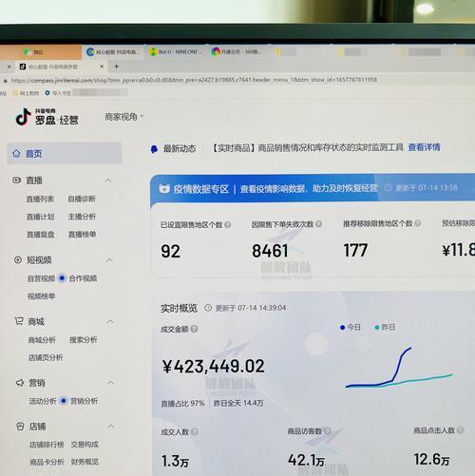Viewport: 475px width, 476px height.
Task: Click the 短视频 play-circle icon
Action: [18, 260]
